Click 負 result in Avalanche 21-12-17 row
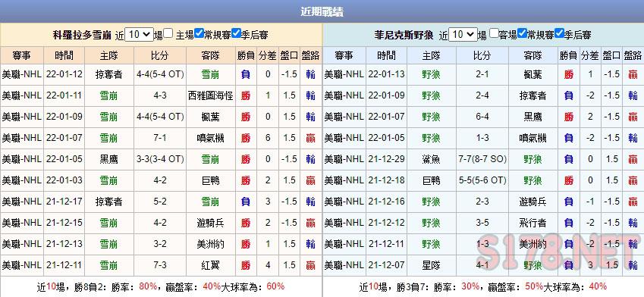The image size is (644, 297). pyautogui.click(x=246, y=202)
